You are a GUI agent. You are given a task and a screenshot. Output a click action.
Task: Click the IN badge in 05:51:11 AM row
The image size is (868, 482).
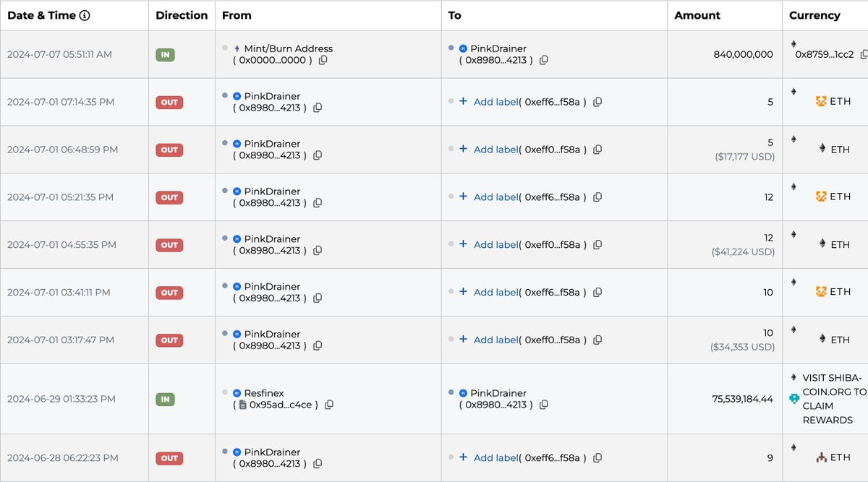(x=166, y=54)
